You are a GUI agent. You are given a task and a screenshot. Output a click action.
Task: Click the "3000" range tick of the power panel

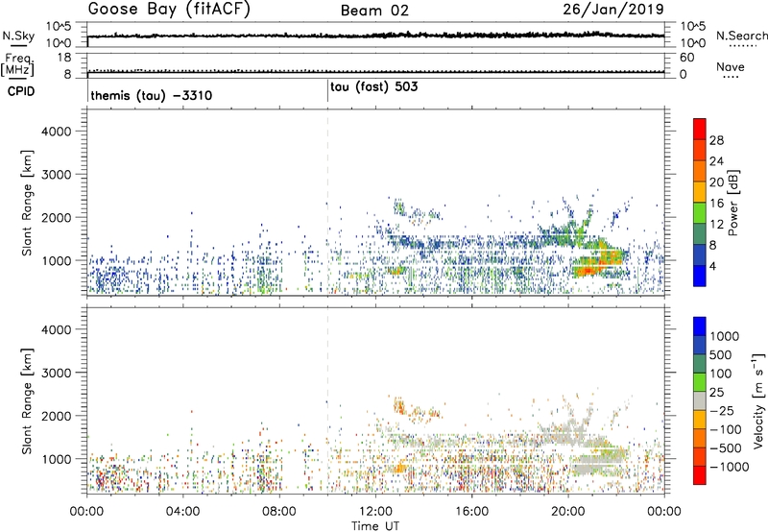coord(57,175)
